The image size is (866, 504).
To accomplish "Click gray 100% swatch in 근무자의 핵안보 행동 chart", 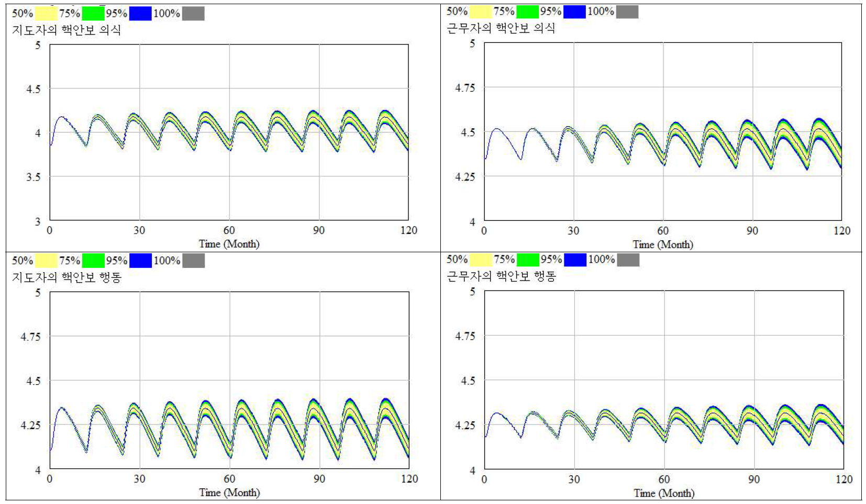I will (x=628, y=260).
